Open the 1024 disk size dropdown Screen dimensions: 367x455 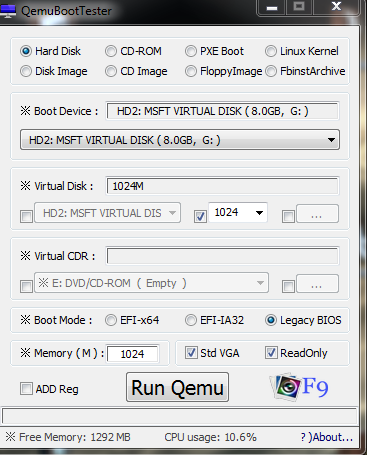click(238, 212)
